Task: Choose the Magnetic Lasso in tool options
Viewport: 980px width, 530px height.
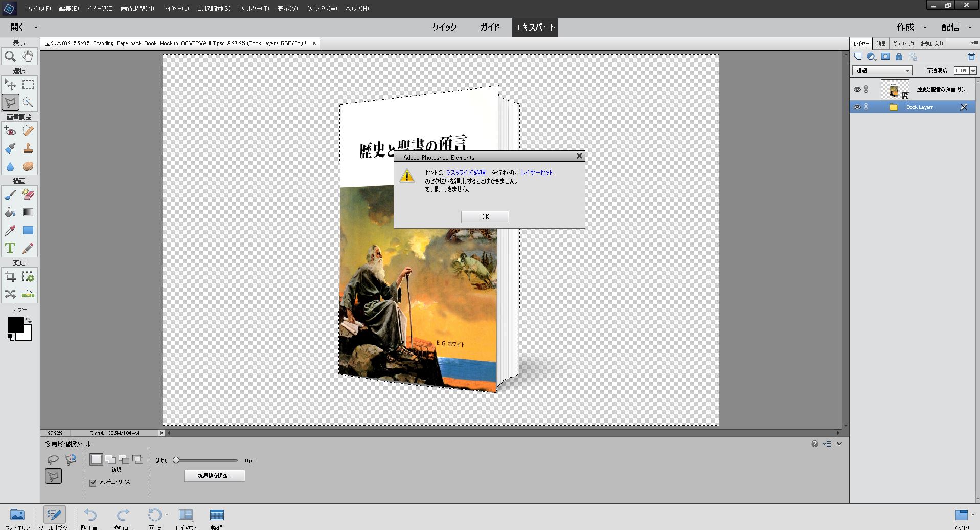Action: pyautogui.click(x=71, y=459)
